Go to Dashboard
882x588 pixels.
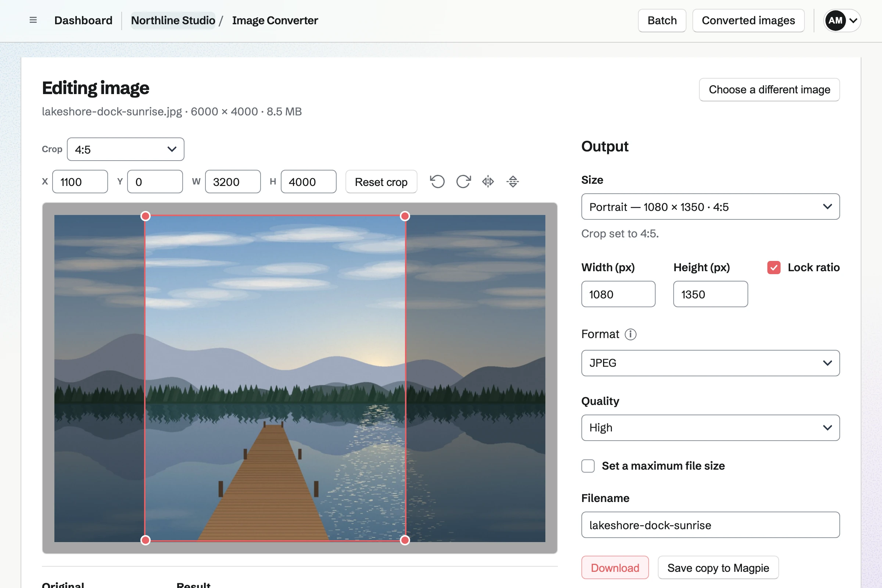pos(83,20)
